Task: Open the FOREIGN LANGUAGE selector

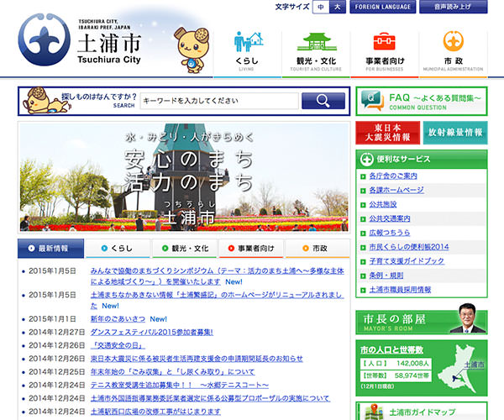Action: pyautogui.click(x=382, y=7)
